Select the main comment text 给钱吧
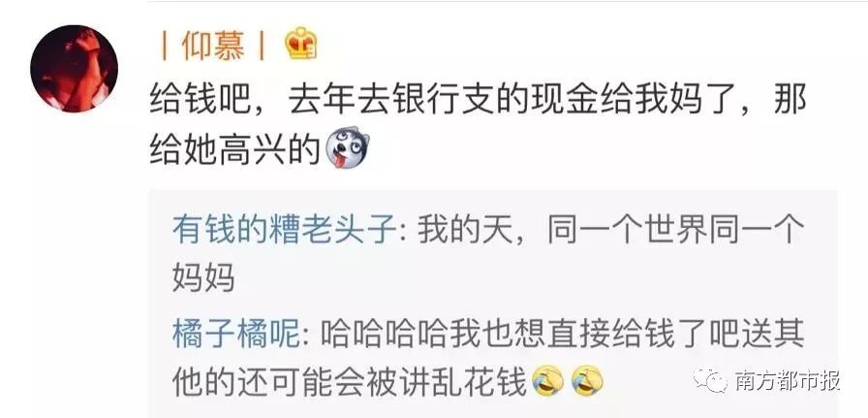The image size is (868, 418). (201, 100)
